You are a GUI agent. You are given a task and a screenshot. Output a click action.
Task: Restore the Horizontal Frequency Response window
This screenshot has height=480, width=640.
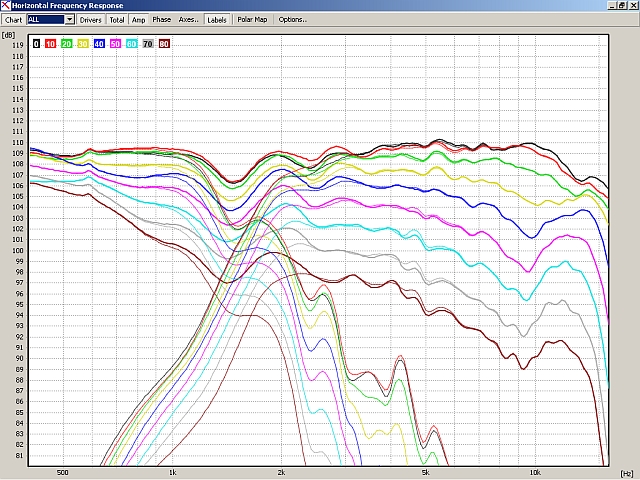[x=622, y=6]
